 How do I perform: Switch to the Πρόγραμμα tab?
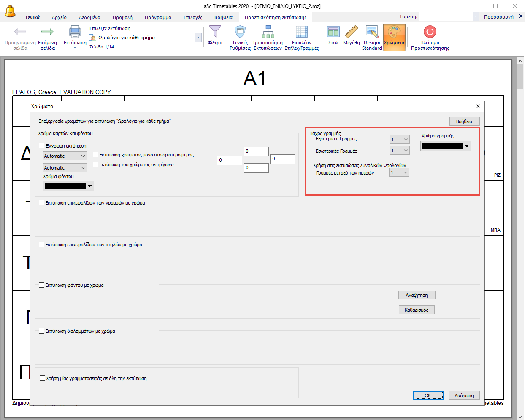coord(158,17)
